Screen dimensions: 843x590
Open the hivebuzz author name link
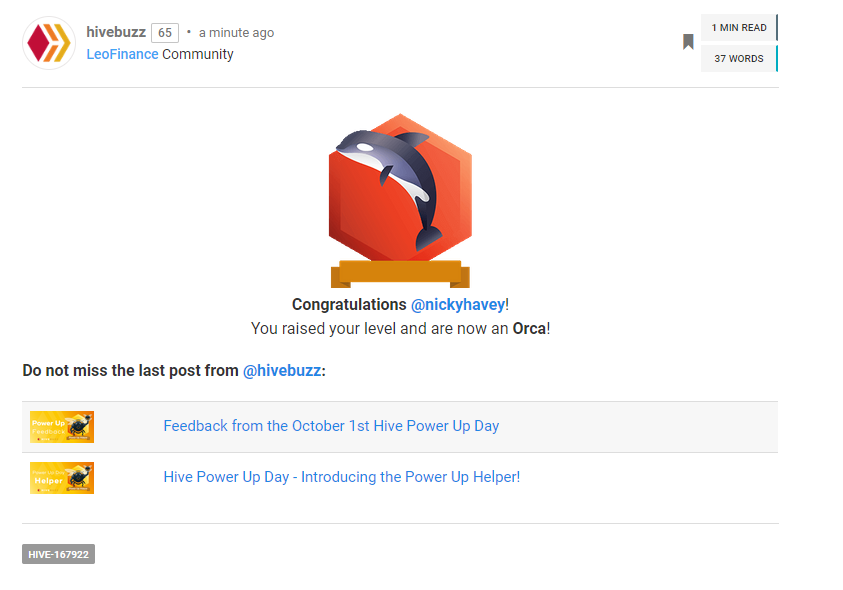116,32
